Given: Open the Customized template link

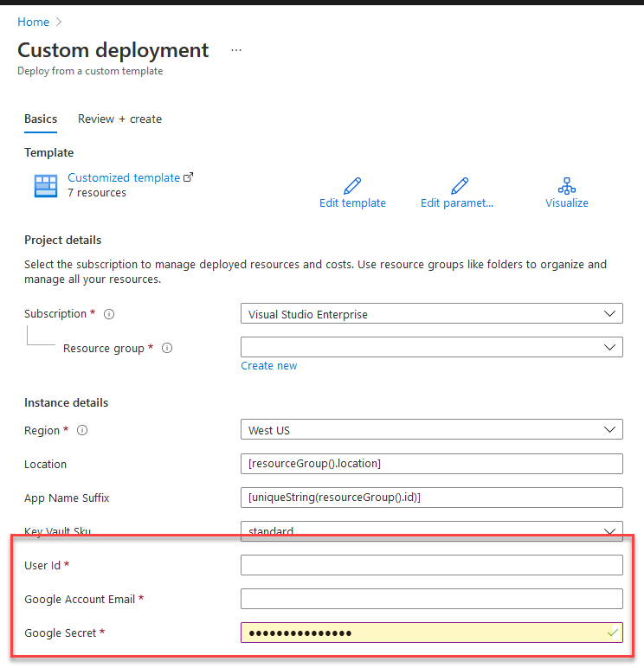Looking at the screenshot, I should coord(124,177).
